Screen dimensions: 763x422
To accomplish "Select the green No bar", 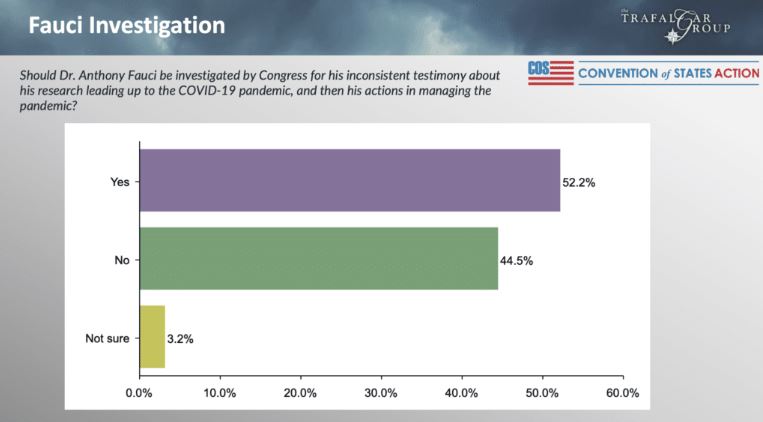I will (x=318, y=259).
